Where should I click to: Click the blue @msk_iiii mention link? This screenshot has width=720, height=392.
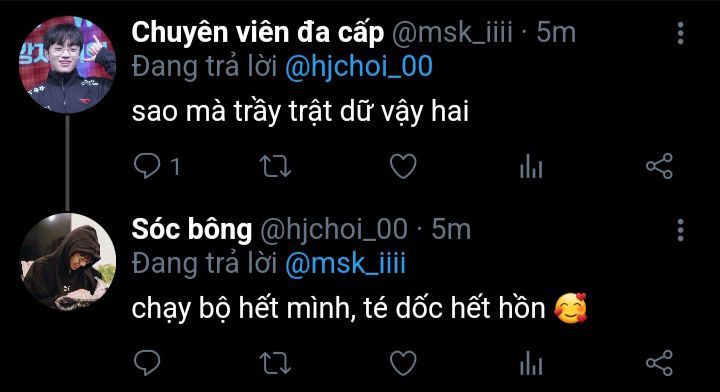345,264
